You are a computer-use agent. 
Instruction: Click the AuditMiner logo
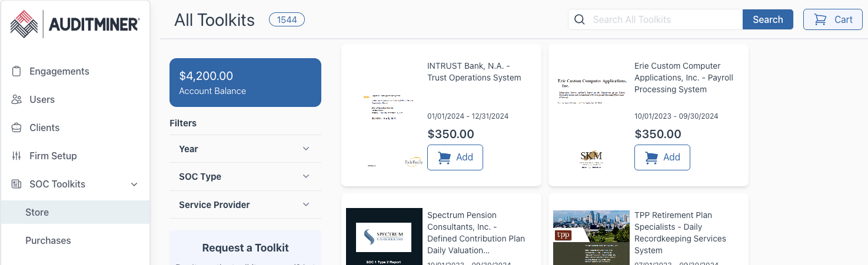[75, 24]
